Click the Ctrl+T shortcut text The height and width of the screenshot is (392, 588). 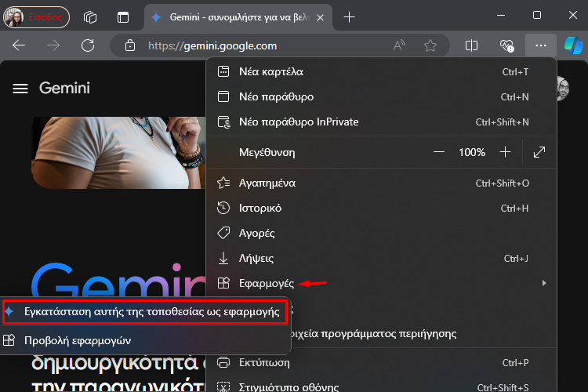coord(515,71)
